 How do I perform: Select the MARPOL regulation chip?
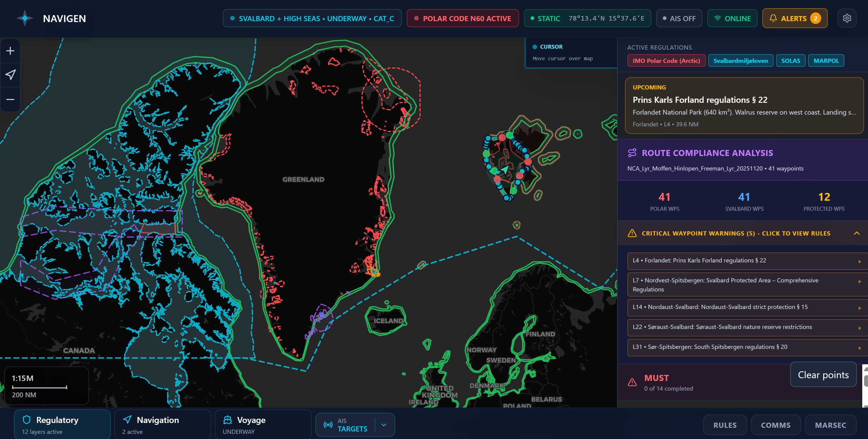pos(826,60)
